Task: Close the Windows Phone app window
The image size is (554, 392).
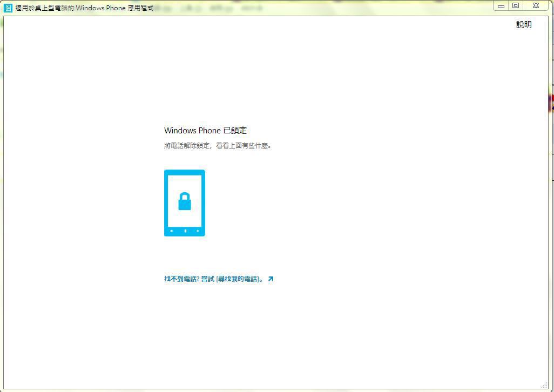Action: pos(536,5)
